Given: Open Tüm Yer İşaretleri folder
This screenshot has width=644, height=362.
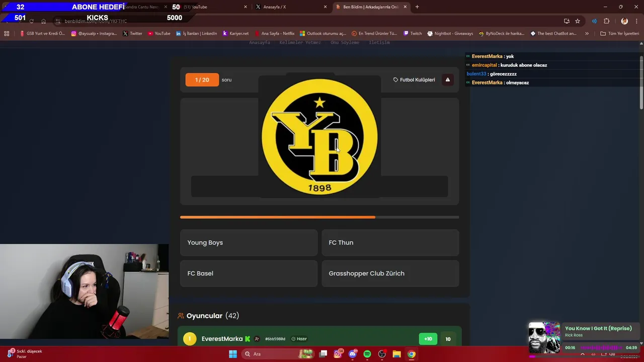Looking at the screenshot, I should [619, 34].
